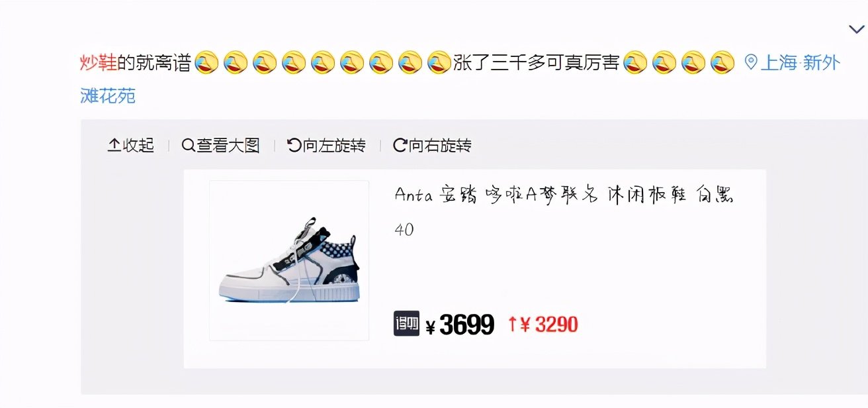Click the red ¥3290 price increase

coord(543,325)
